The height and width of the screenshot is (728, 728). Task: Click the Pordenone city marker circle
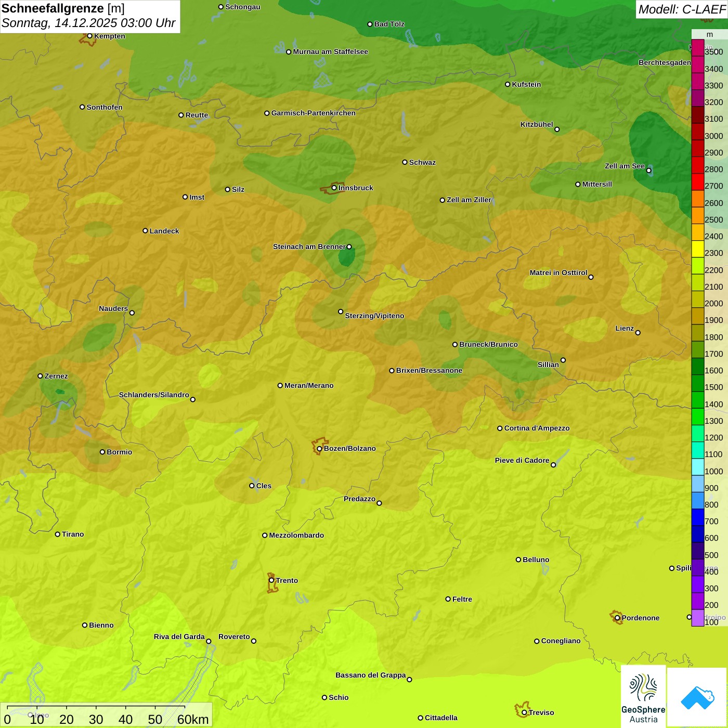(617, 618)
